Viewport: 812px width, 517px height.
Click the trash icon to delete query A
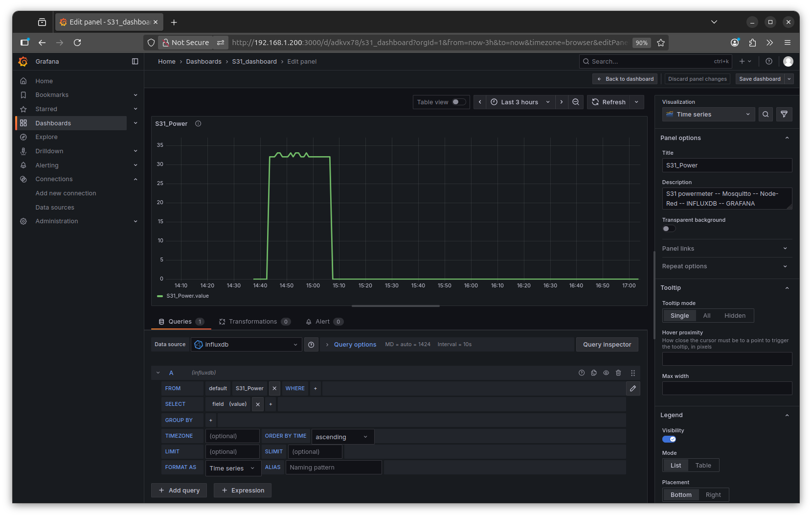coord(618,373)
